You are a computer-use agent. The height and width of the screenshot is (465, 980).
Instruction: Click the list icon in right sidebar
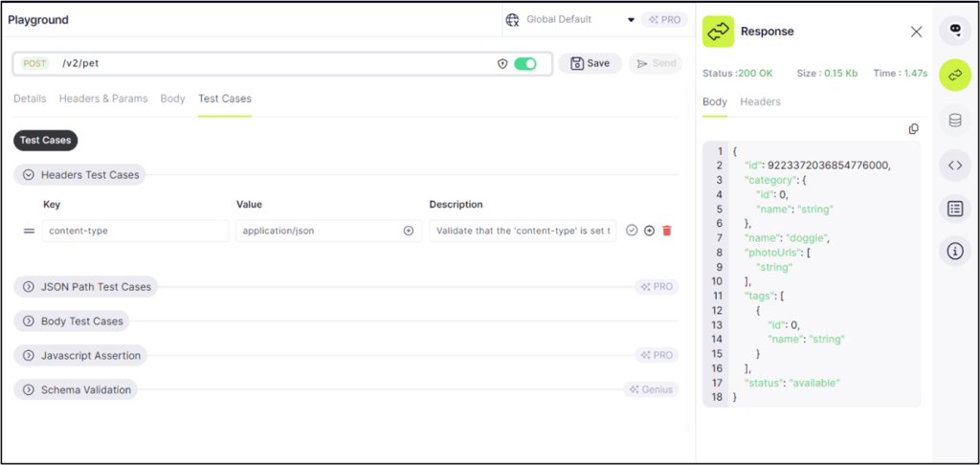[x=954, y=209]
